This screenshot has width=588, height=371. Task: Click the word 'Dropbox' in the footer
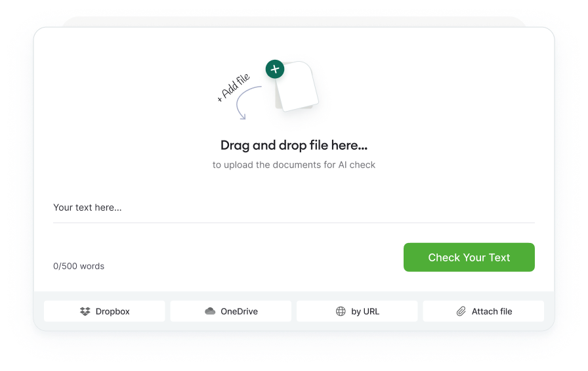112,311
